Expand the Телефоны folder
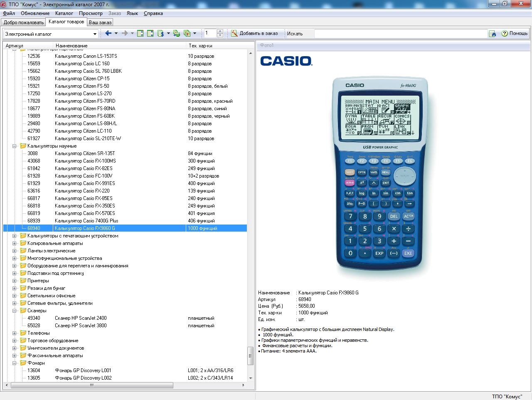Screen dimensions: 532x400 click(x=15, y=333)
